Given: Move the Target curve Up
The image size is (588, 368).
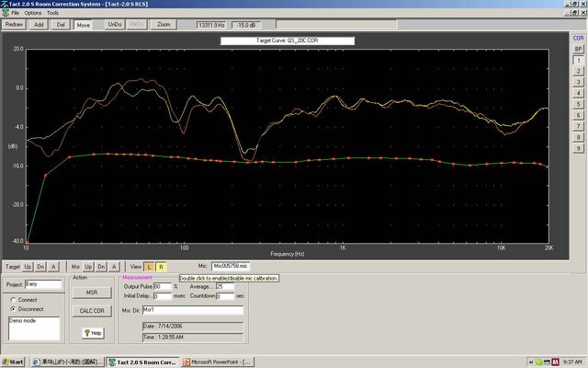Looking at the screenshot, I should (x=28, y=267).
